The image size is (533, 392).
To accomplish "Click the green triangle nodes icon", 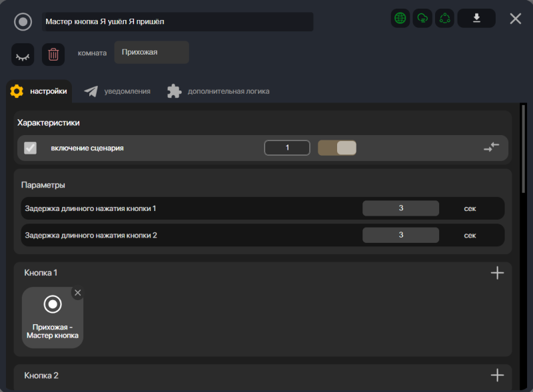I will pos(444,18).
